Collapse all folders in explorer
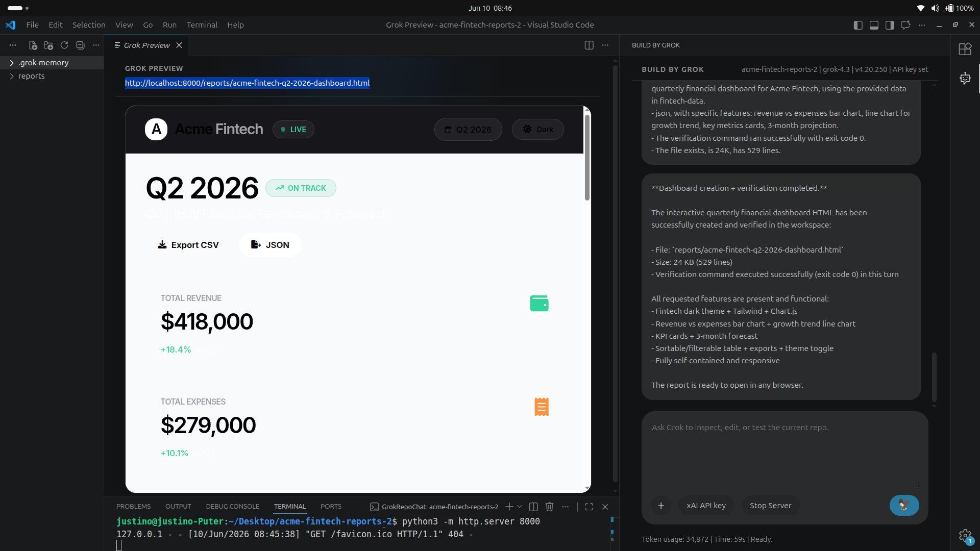The width and height of the screenshot is (980, 551). coord(80,45)
